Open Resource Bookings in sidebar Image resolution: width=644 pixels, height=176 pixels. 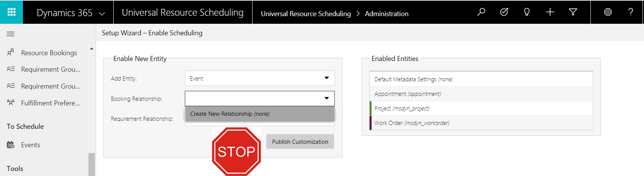click(49, 53)
